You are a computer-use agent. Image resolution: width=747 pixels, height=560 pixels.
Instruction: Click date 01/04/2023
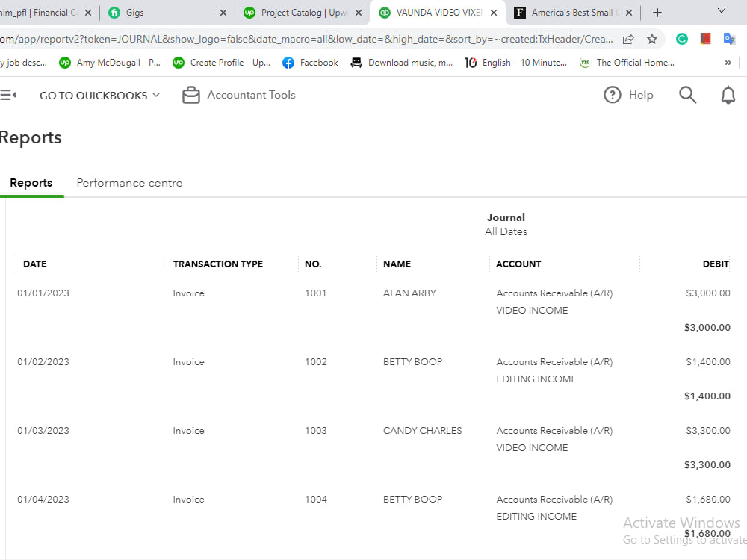click(x=43, y=499)
